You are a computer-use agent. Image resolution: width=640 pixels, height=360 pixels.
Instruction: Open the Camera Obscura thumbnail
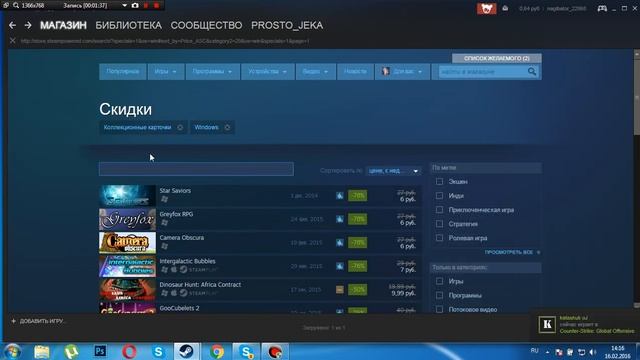127,243
